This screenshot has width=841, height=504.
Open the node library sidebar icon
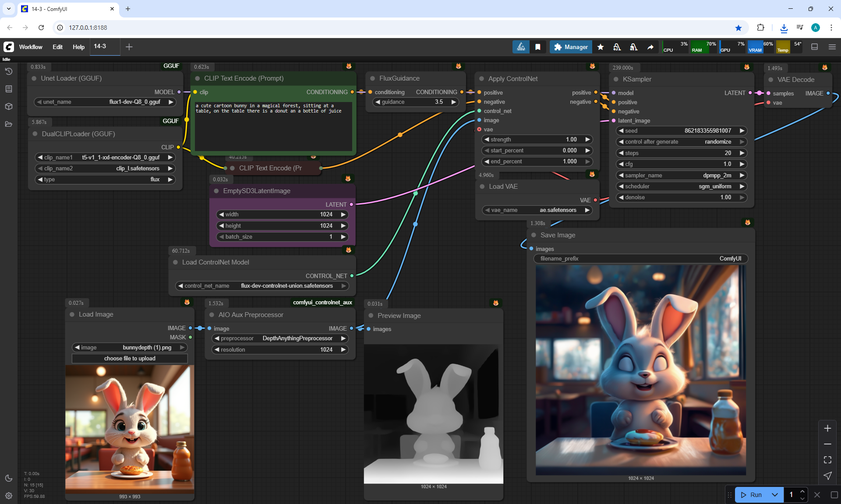9,89
